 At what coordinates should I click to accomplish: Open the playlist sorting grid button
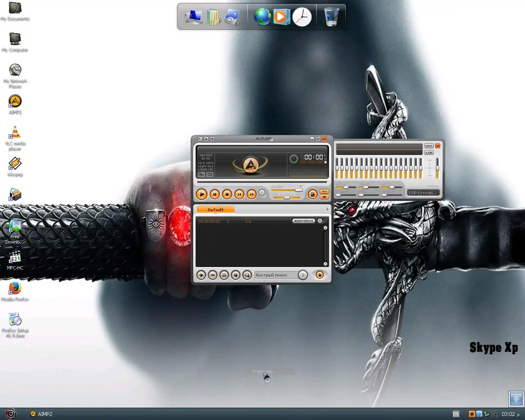click(224, 275)
